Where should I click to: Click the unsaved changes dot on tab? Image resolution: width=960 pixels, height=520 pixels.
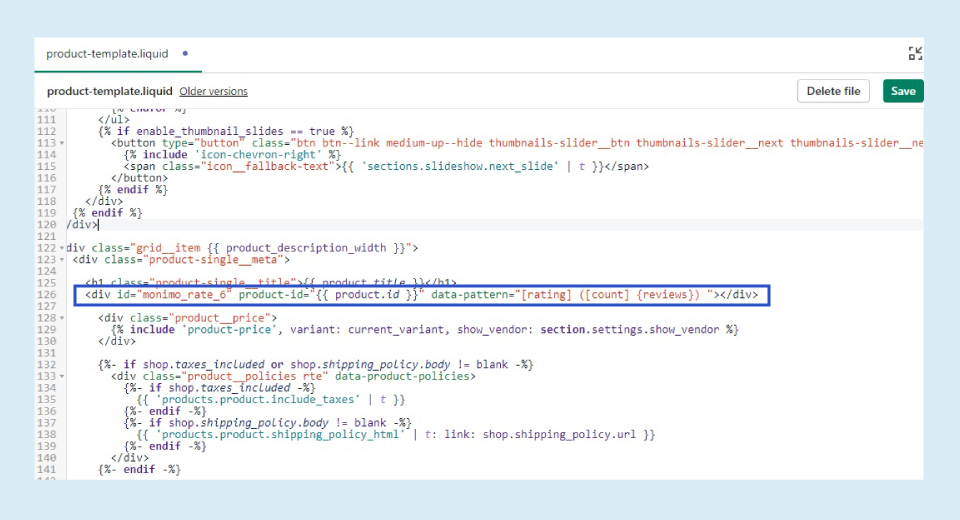[x=185, y=54]
